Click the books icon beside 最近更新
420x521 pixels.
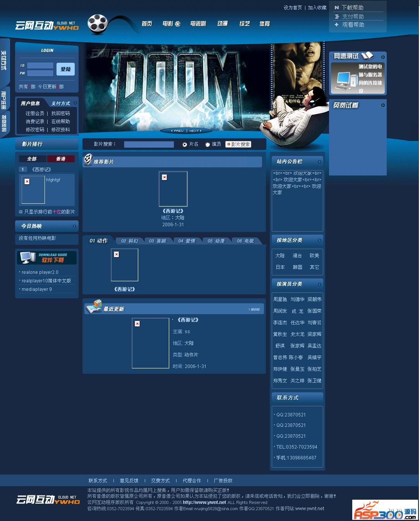coord(94,306)
